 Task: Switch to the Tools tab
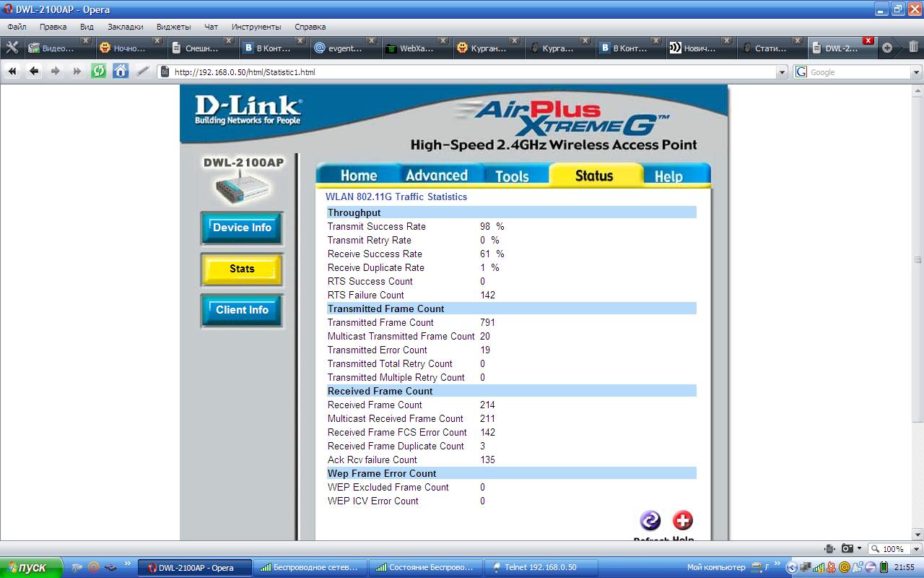[512, 176]
